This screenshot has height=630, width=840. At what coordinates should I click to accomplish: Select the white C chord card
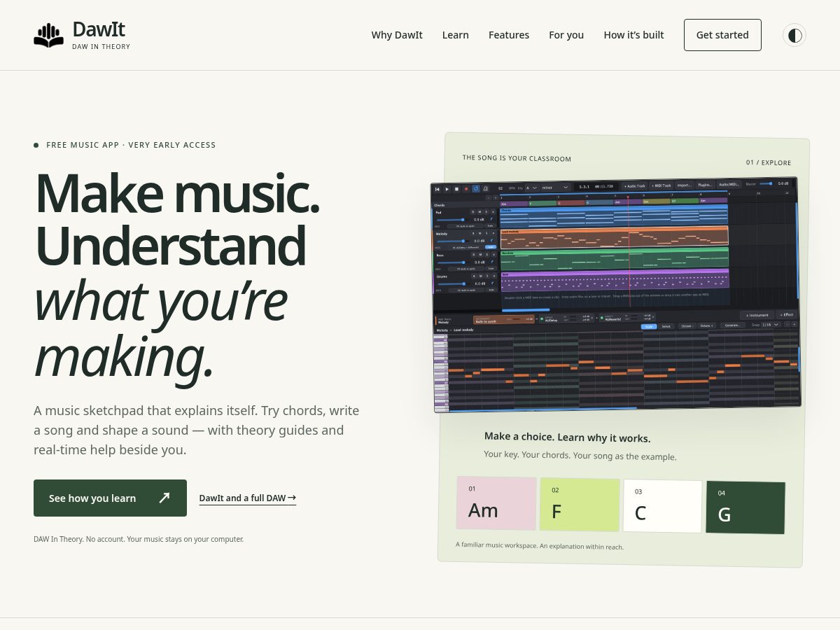(662, 506)
